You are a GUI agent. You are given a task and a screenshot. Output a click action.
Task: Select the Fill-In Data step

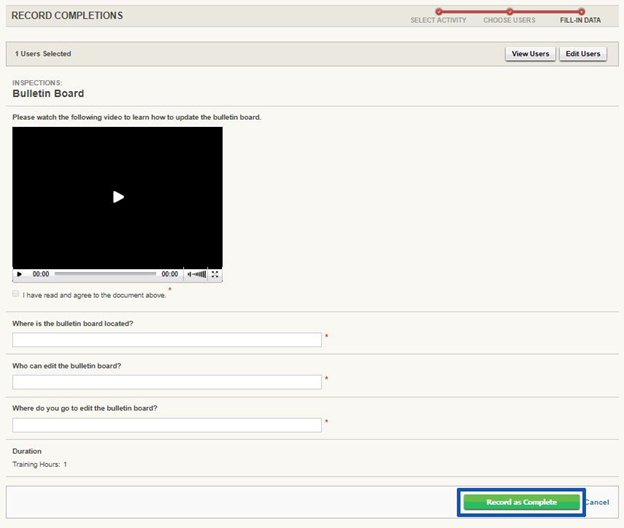[x=580, y=20]
